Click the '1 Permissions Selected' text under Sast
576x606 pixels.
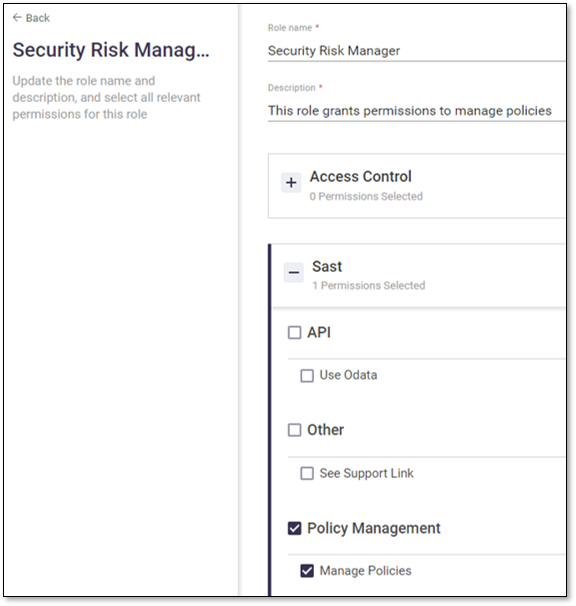coord(369,286)
